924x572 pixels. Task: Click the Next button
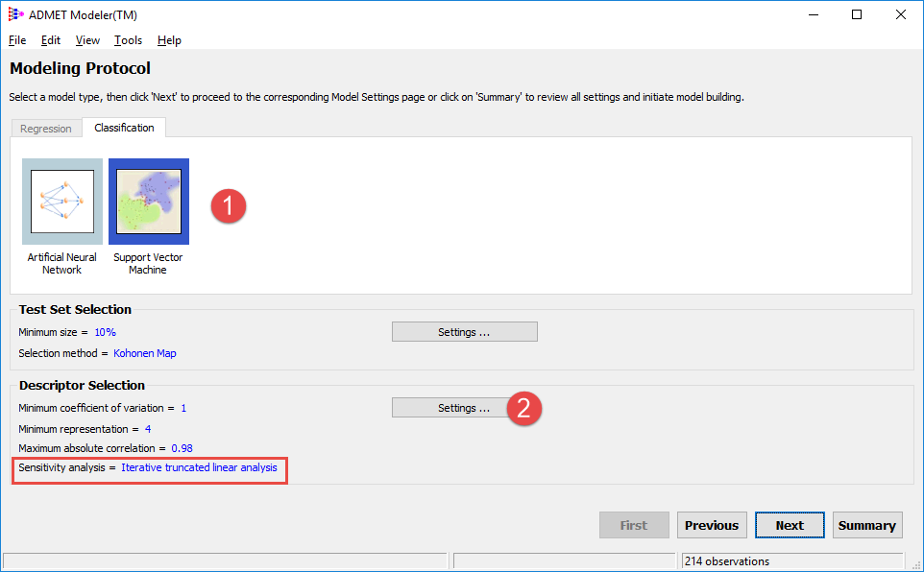click(790, 525)
